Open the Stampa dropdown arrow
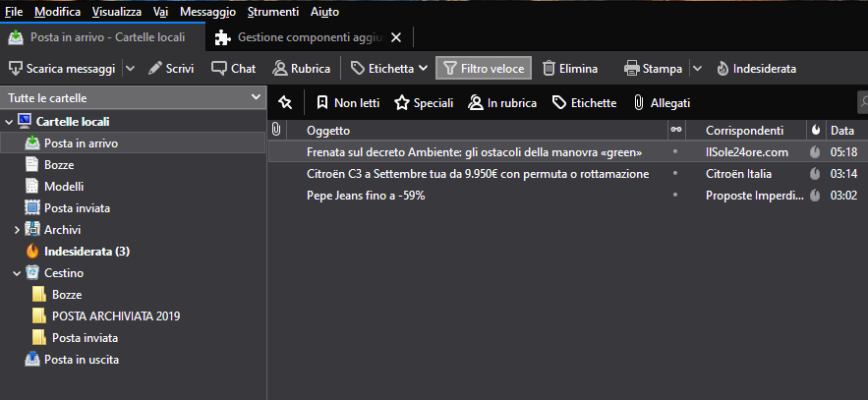Viewport: 868px width, 400px height. pos(697,69)
